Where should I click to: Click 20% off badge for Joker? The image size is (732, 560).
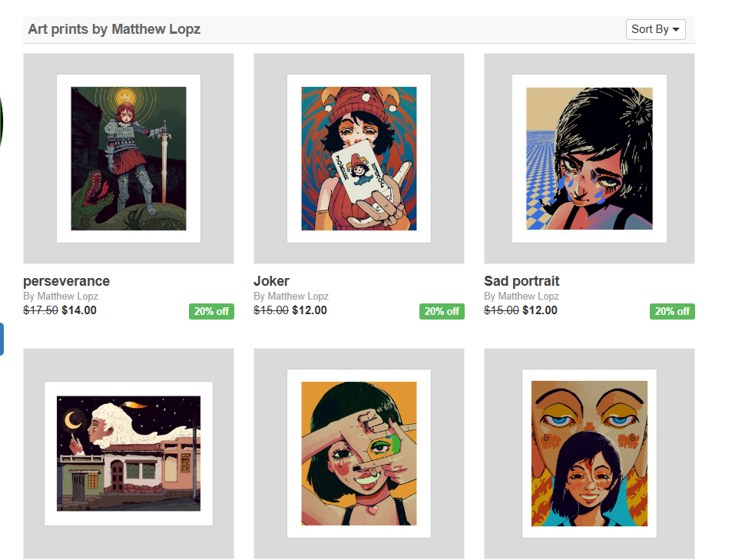click(x=442, y=311)
